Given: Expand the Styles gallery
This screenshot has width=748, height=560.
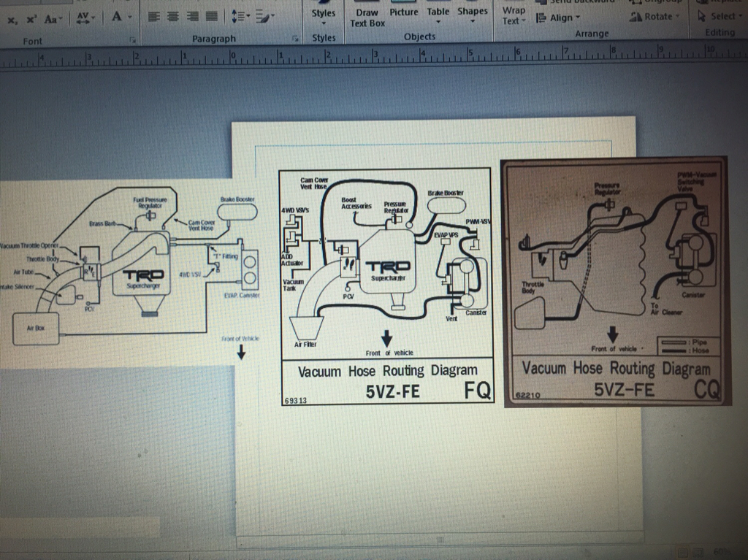Looking at the screenshot, I should click(324, 18).
